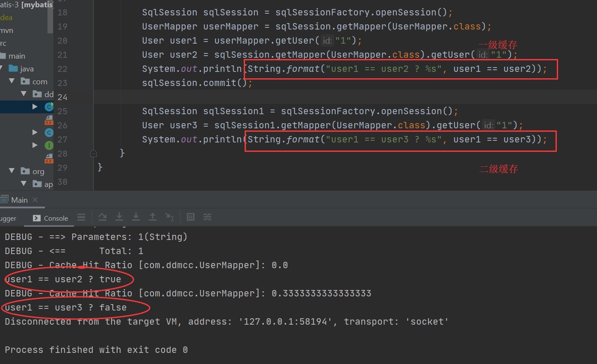Click the blue java source folder icon
Image resolution: width=597 pixels, height=364 pixels.
13,68
